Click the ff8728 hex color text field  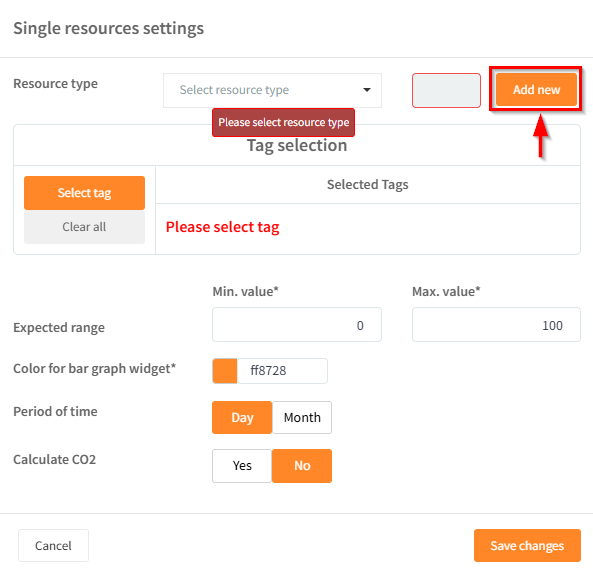click(x=282, y=371)
